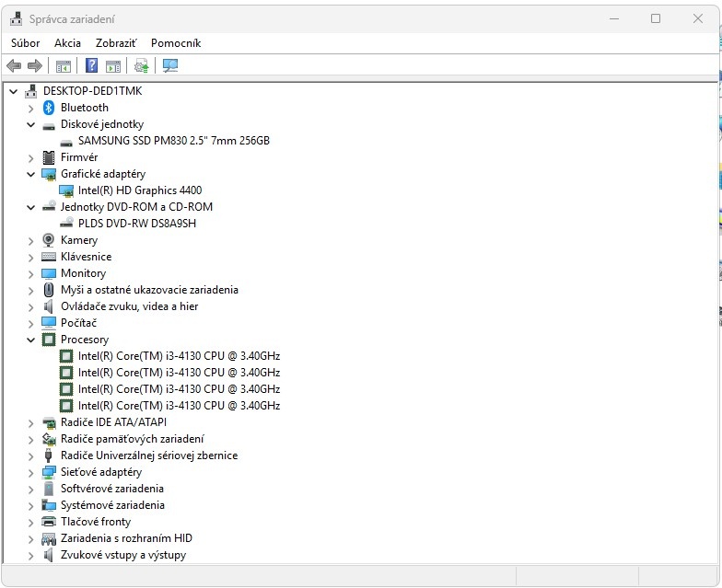Click the Systémové zariadenia icon
This screenshot has height=588, width=722.
coord(49,505)
